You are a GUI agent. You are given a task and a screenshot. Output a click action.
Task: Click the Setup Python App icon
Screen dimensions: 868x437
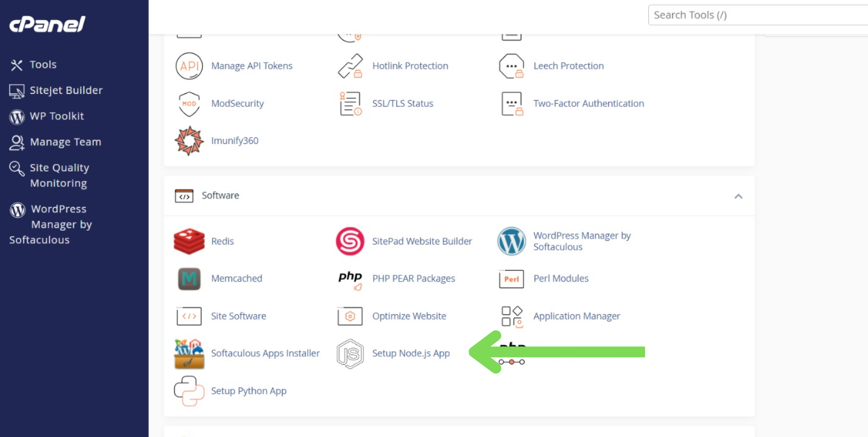(189, 391)
